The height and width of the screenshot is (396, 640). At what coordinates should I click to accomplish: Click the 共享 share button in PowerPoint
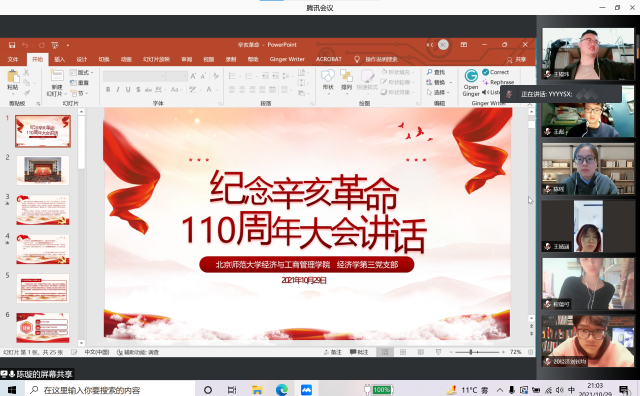pyautogui.click(x=516, y=60)
